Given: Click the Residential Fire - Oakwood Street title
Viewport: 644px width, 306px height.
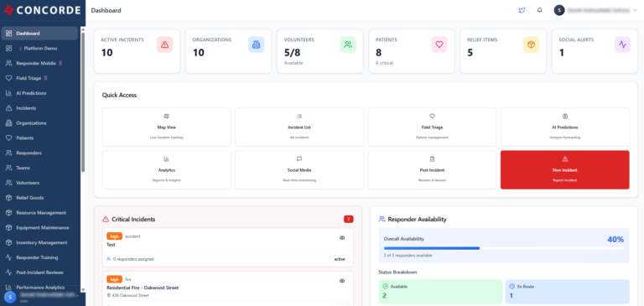Looking at the screenshot, I should pos(143,288).
